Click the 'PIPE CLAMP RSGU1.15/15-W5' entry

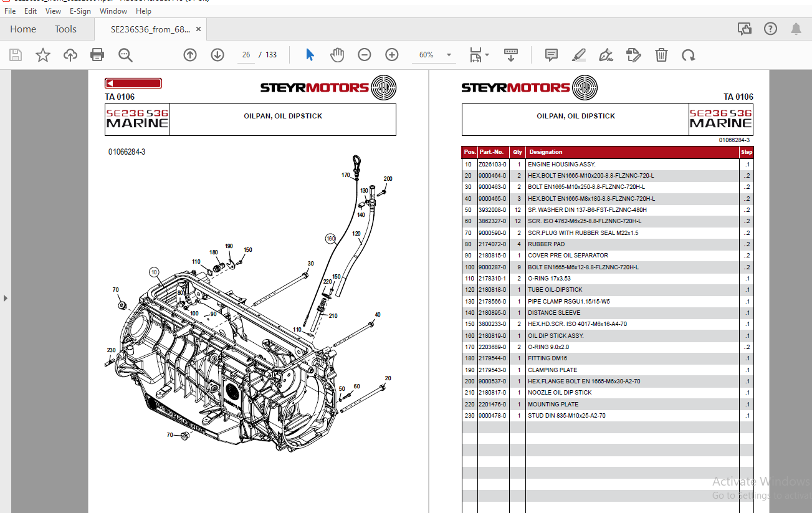570,302
